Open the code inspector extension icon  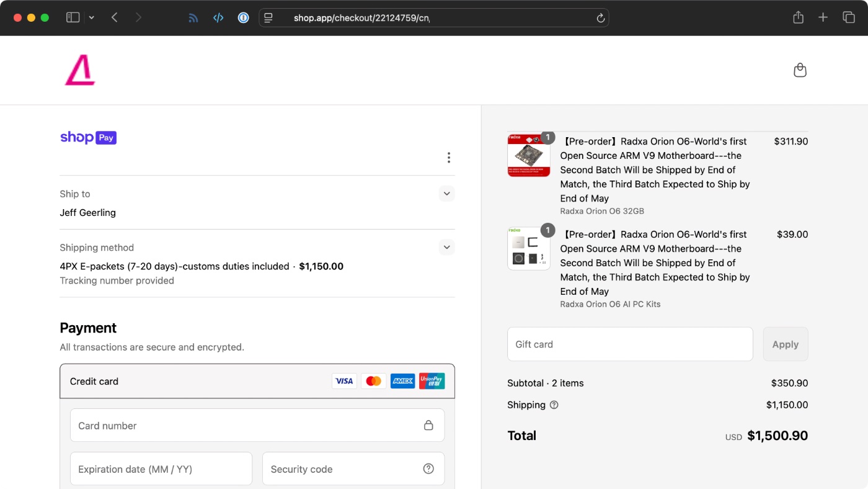pos(218,17)
